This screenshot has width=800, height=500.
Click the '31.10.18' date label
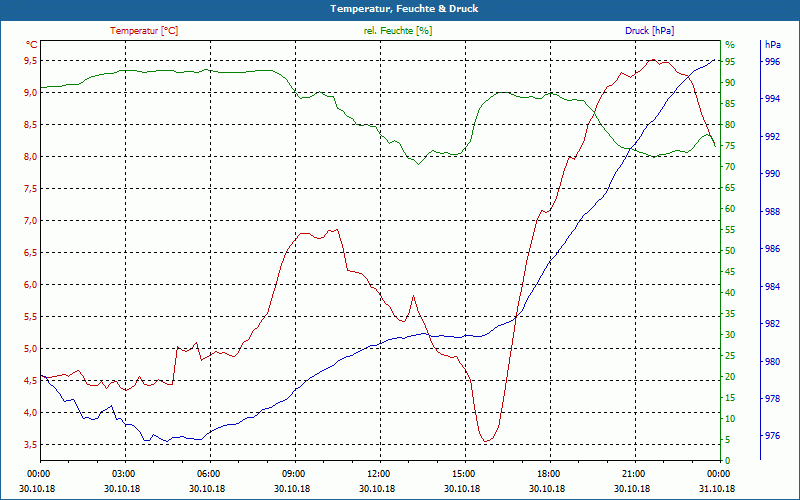pos(717,488)
